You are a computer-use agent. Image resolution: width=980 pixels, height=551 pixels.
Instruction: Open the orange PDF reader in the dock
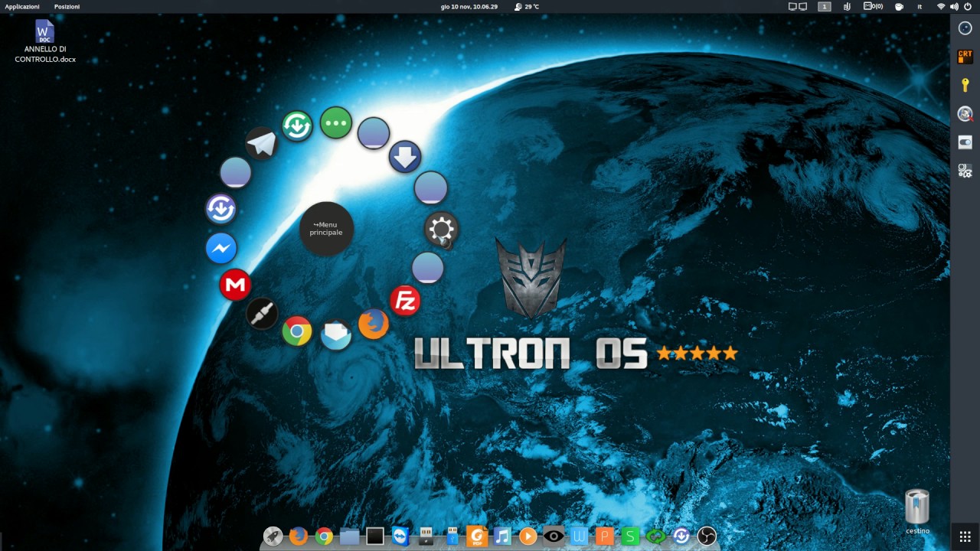[477, 536]
